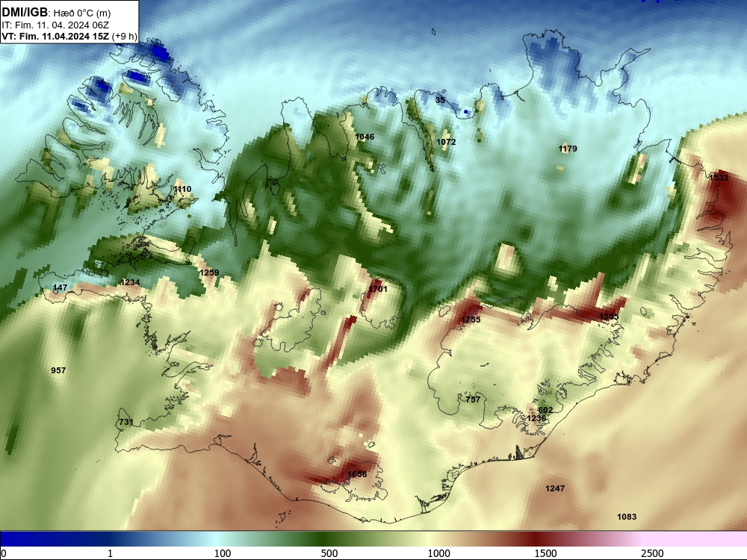Click the color scale label 1
747x560 pixels.
coord(110,553)
